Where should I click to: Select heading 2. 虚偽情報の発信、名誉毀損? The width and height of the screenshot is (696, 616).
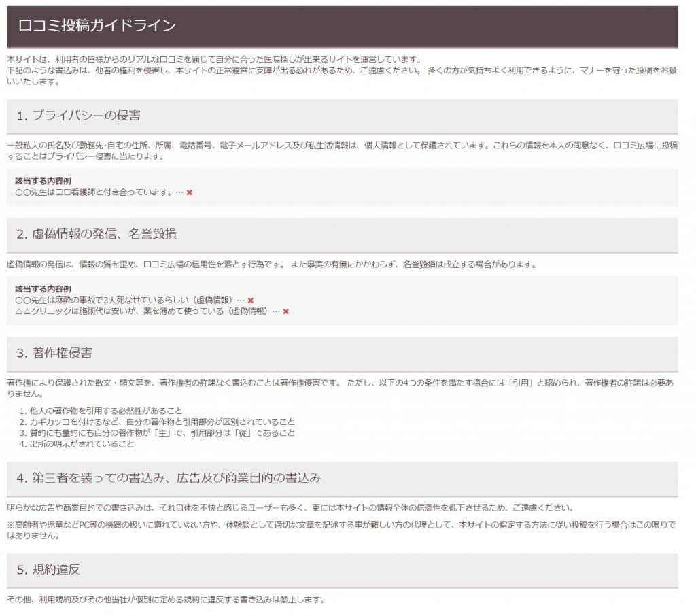[97, 234]
